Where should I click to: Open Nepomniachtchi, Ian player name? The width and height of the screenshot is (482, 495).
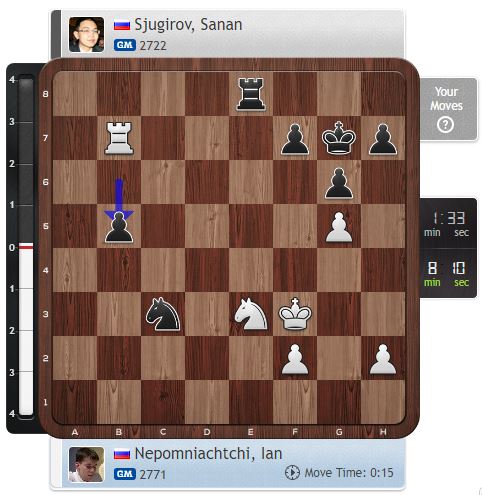tap(209, 454)
